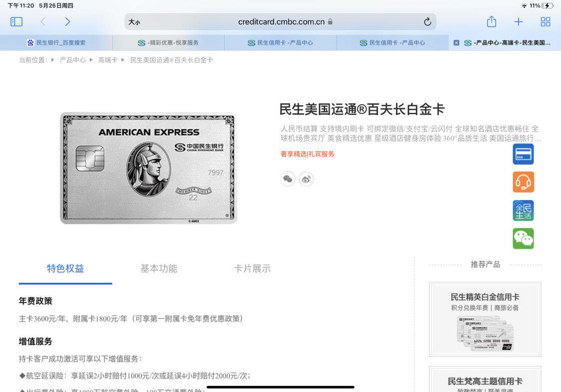Go forward to next page
Viewport: 561px width, 392px height.
[x=67, y=22]
